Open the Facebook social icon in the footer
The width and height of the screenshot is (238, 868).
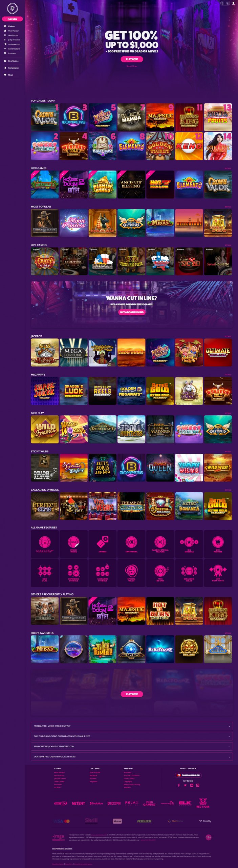tap(179, 785)
